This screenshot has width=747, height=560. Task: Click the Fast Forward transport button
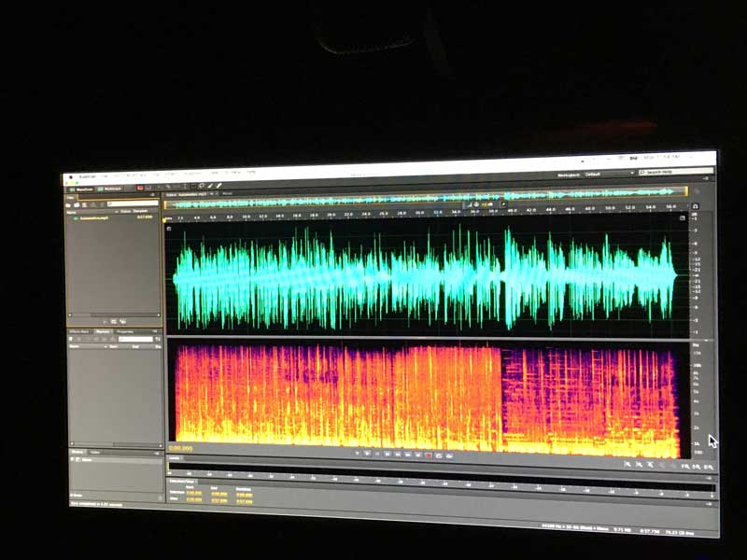pyautogui.click(x=408, y=455)
